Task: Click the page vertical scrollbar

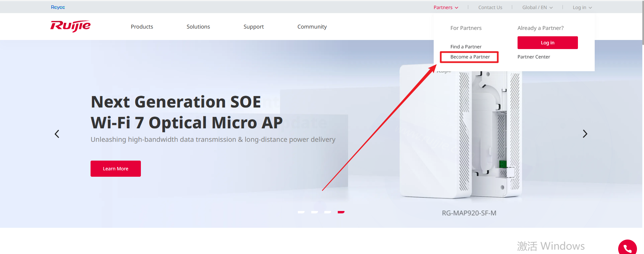Action: click(643, 24)
